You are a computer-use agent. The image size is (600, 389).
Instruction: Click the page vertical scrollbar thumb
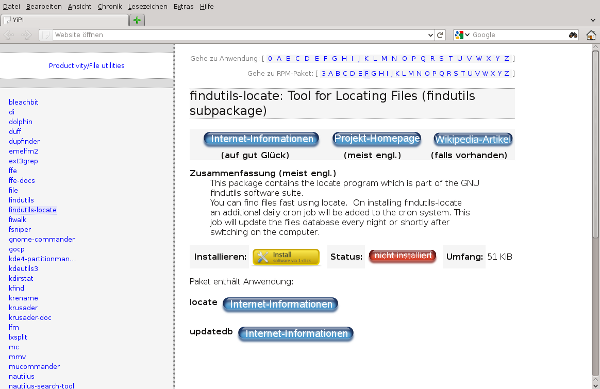tap(595, 143)
